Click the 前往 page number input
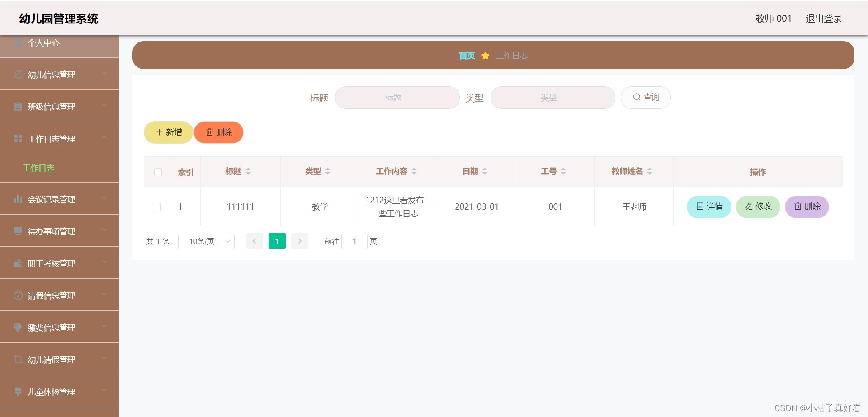 (354, 241)
